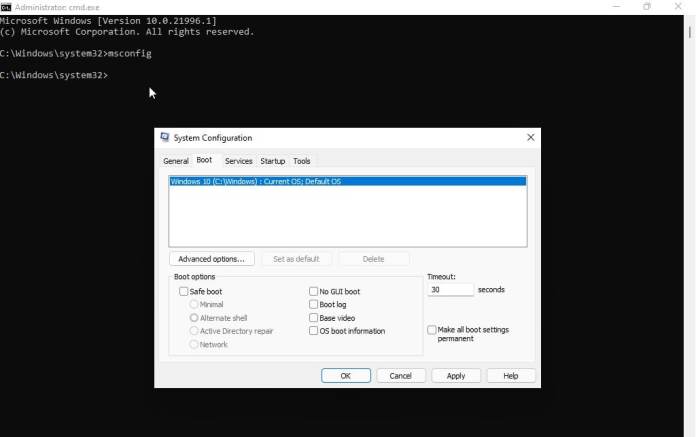Open the Tools tab

[301, 161]
